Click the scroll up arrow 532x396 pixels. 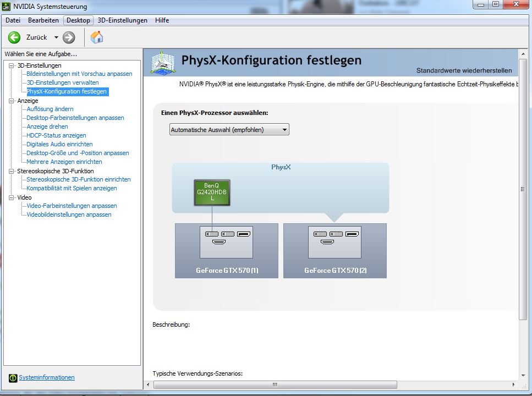click(523, 54)
